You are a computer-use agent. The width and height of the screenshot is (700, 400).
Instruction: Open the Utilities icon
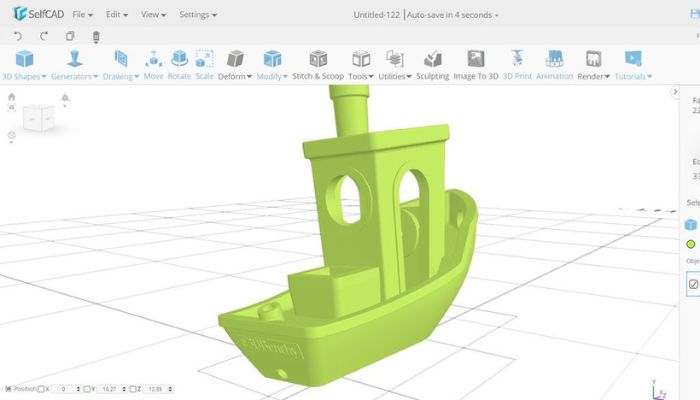395,59
